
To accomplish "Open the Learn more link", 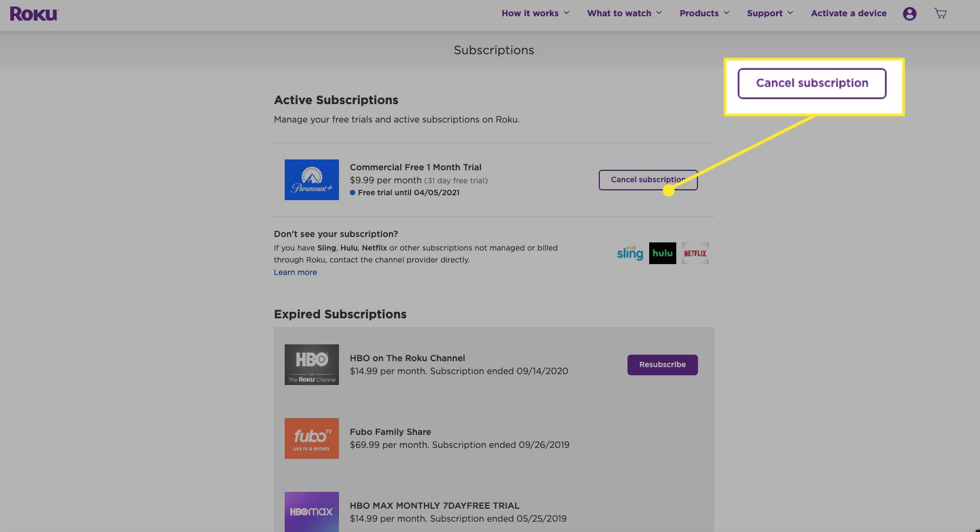I will click(295, 272).
